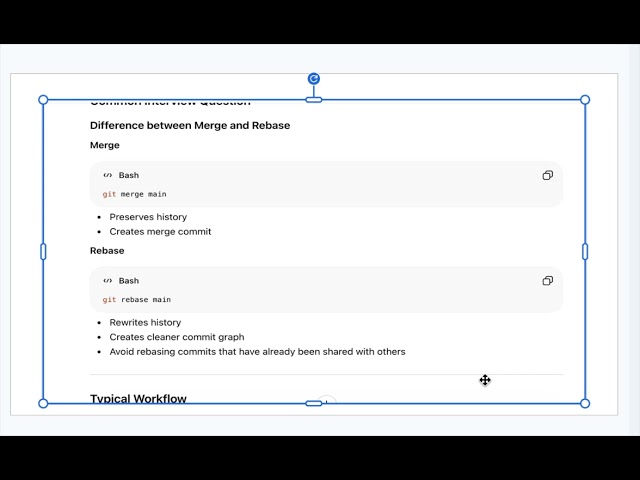Click the Creates cleaner commit graph bullet
Image resolution: width=640 pixels, height=480 pixels.
pos(177,337)
